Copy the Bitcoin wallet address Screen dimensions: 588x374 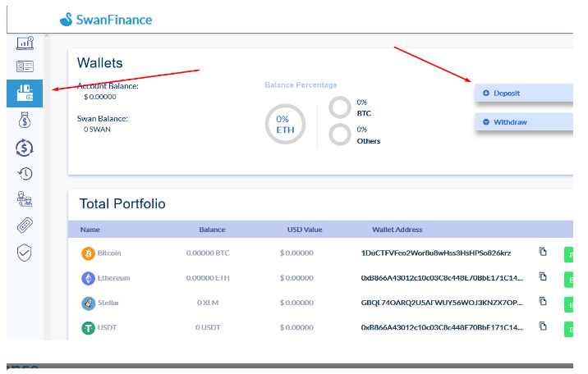point(543,252)
